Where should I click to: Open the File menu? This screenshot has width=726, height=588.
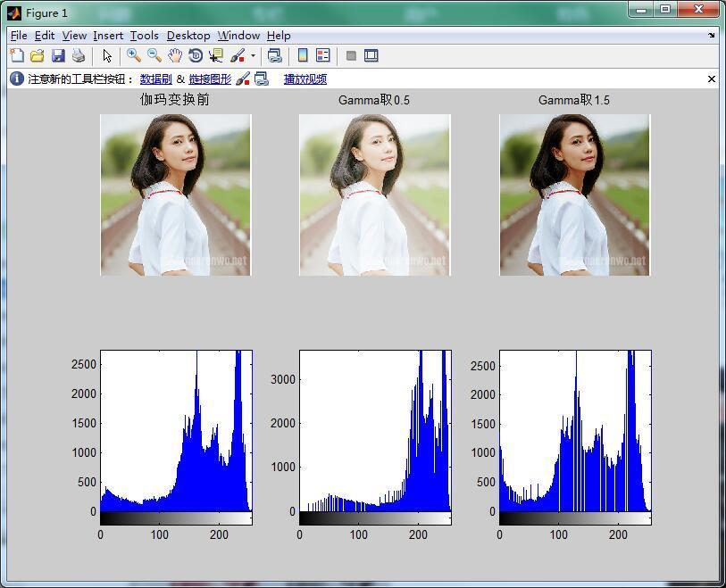click(19, 36)
